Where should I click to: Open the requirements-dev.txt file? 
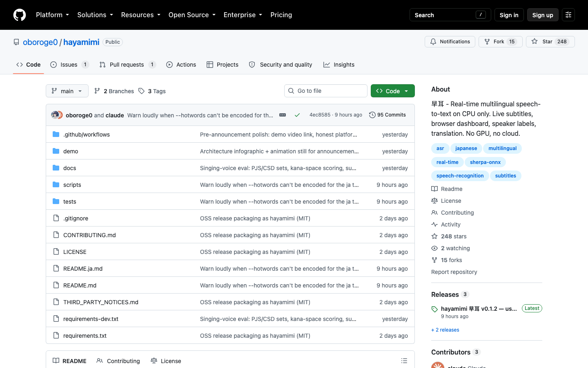click(x=91, y=319)
